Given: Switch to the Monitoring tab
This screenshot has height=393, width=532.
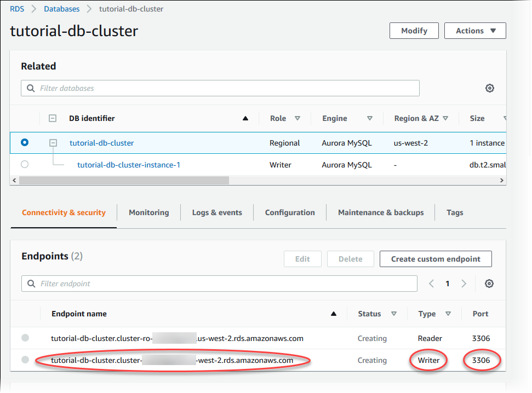Looking at the screenshot, I should tap(148, 212).
